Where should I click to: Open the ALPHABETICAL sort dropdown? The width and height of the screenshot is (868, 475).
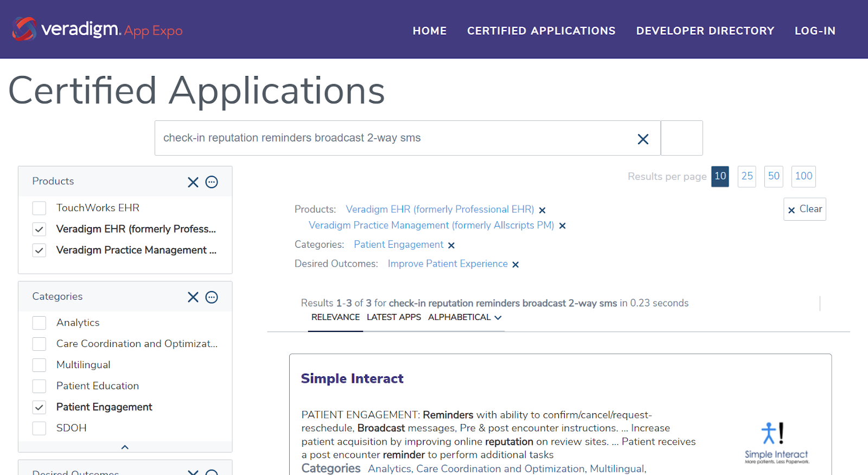464,317
